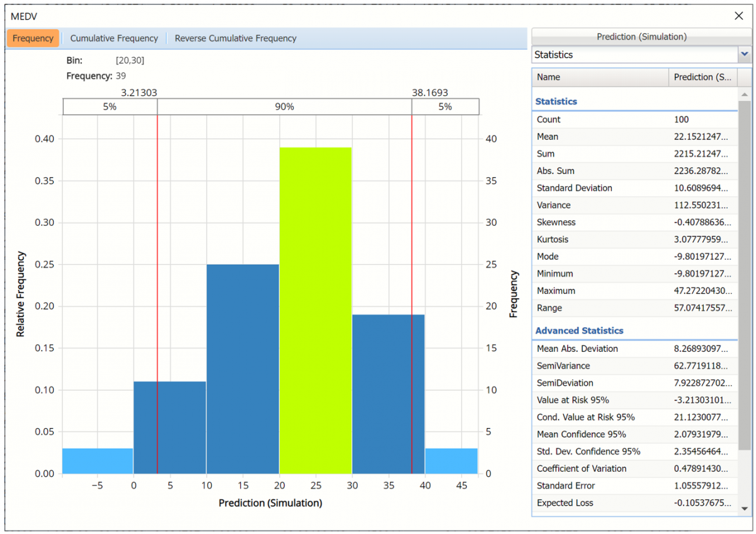756x534 pixels.
Task: Select the Standard Deviation row
Action: click(x=634, y=188)
